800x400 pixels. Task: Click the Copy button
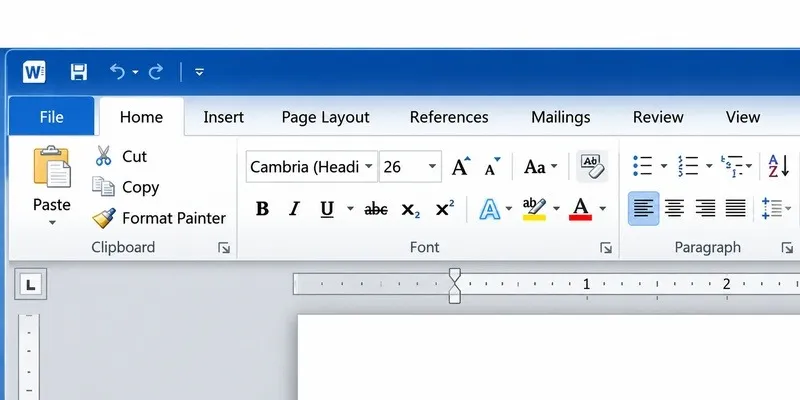pos(126,187)
